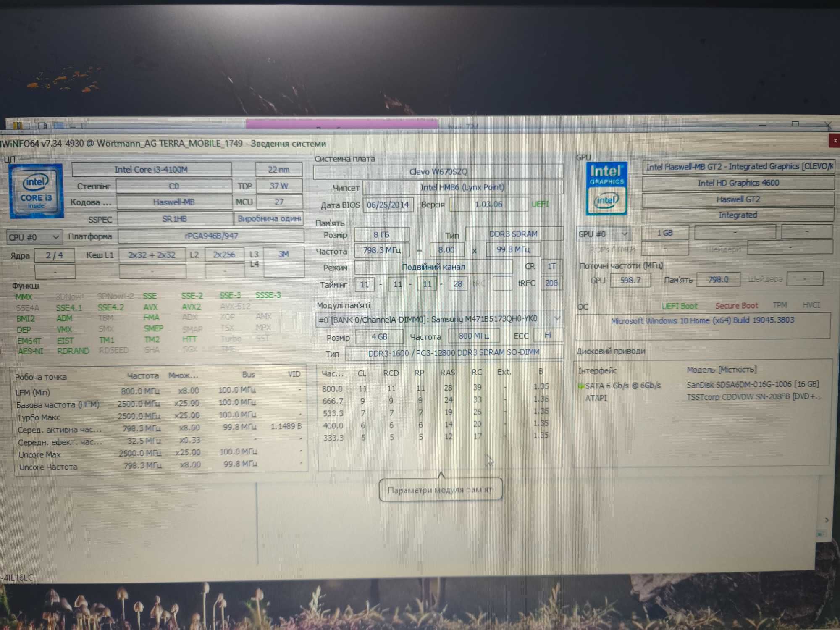Open the CPU #0 selector dropdown
The width and height of the screenshot is (840, 630).
tap(34, 237)
